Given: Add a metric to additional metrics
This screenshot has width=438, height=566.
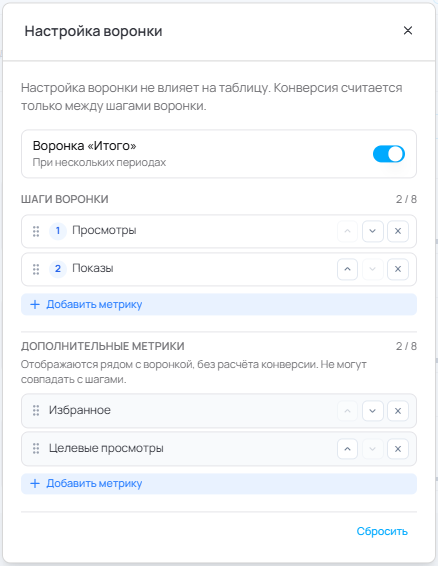Looking at the screenshot, I should [x=219, y=483].
